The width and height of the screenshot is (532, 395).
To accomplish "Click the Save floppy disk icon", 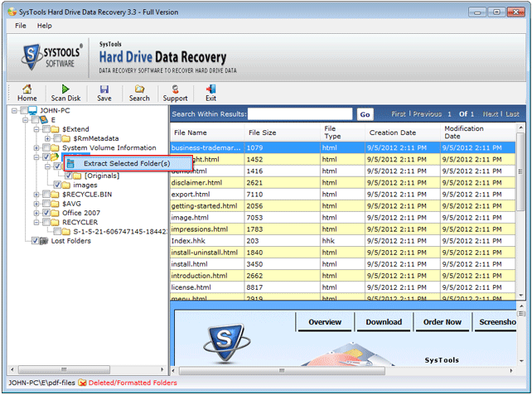I will click(104, 89).
